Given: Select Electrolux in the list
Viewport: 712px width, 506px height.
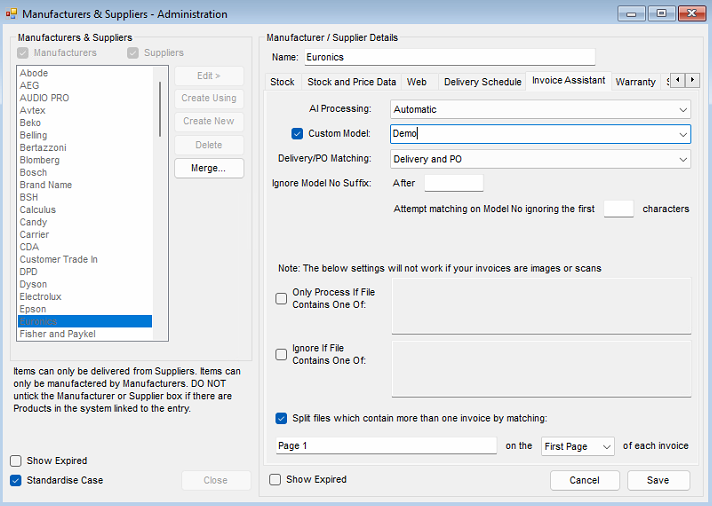Looking at the screenshot, I should (x=85, y=297).
